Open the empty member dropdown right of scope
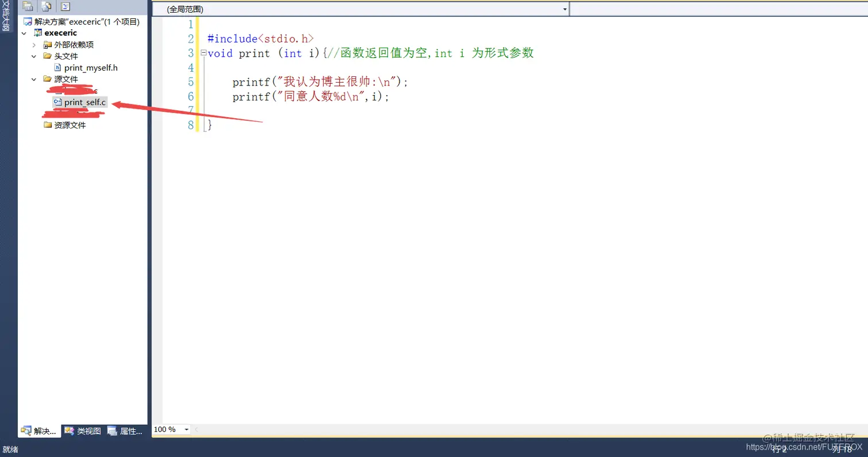The image size is (868, 457). [719, 9]
